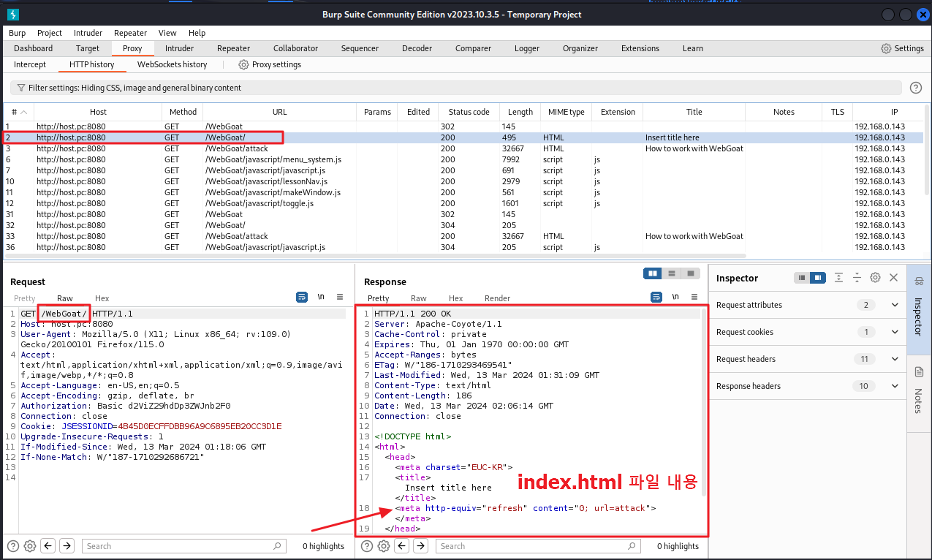Open the Repeater menu
This screenshot has height=560, width=932.
(130, 33)
